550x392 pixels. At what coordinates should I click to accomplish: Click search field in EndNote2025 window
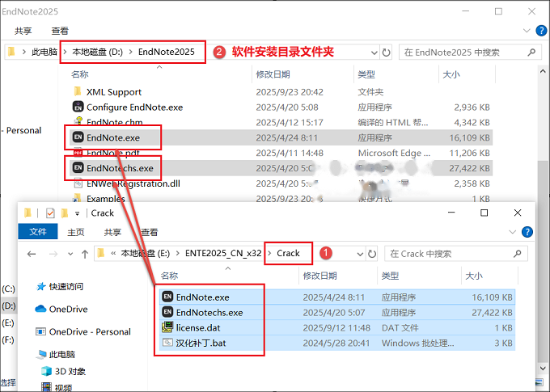[x=470, y=53]
